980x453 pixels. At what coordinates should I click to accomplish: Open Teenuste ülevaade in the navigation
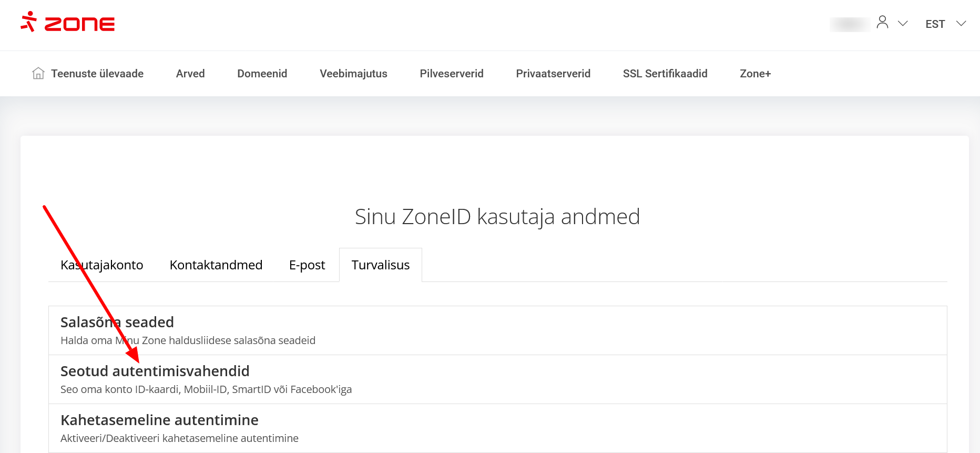tap(97, 74)
